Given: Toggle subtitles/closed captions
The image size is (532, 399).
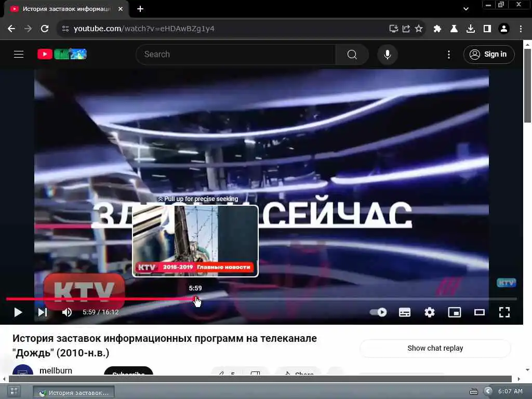Looking at the screenshot, I should pos(404,312).
